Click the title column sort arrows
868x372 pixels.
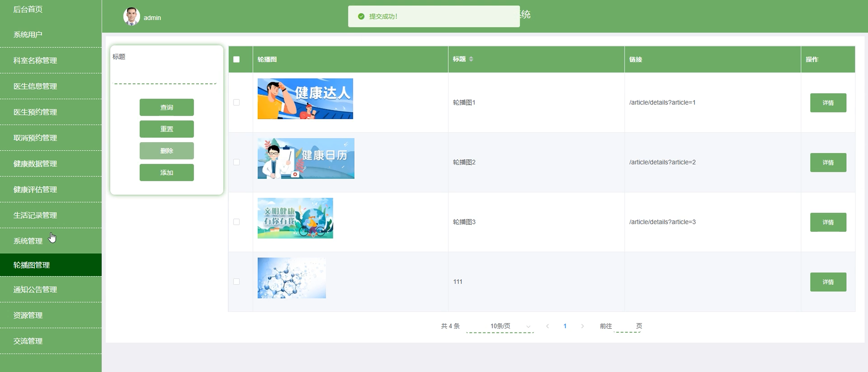pos(471,59)
